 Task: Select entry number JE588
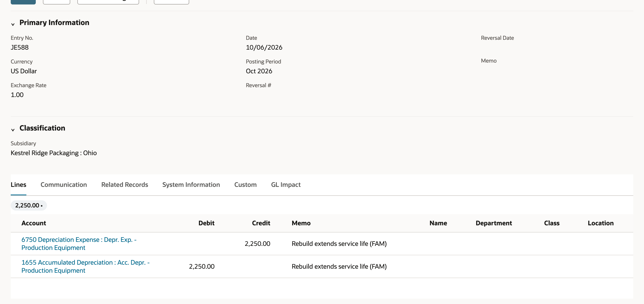pyautogui.click(x=19, y=47)
